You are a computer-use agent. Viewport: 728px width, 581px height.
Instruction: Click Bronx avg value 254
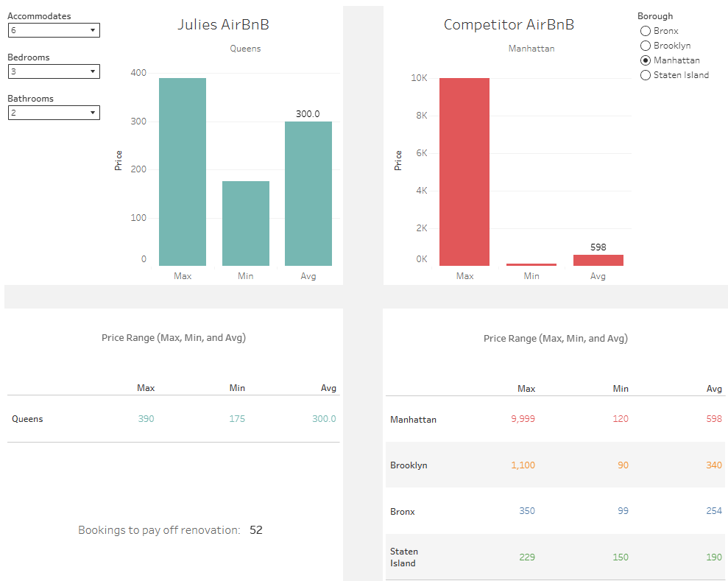pos(714,511)
